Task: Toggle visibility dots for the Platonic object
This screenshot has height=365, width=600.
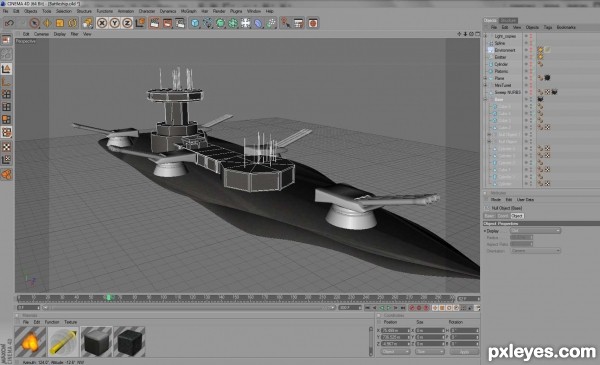Action: point(531,71)
